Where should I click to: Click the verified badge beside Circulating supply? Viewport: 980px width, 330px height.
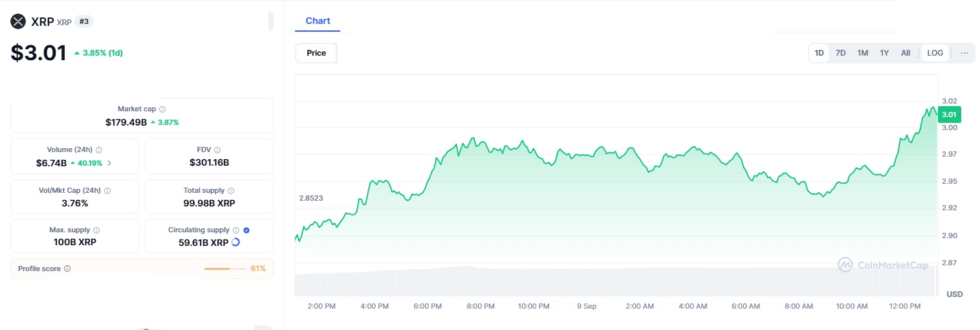[x=246, y=230]
